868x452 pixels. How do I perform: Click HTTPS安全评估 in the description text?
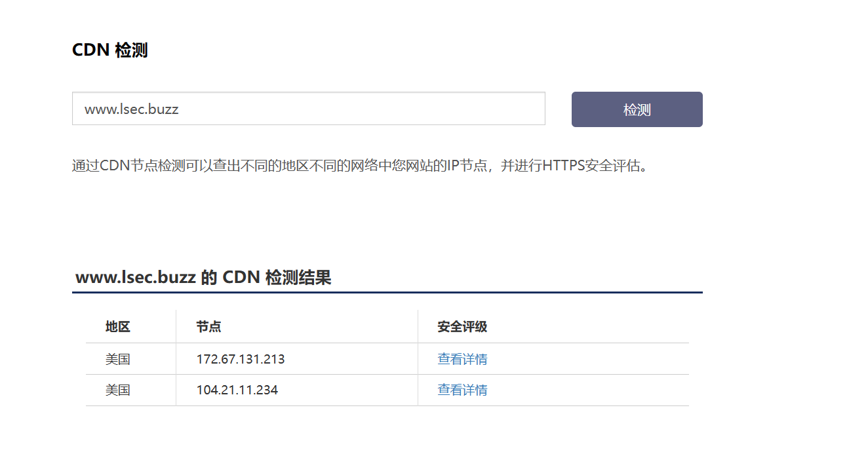pos(590,165)
